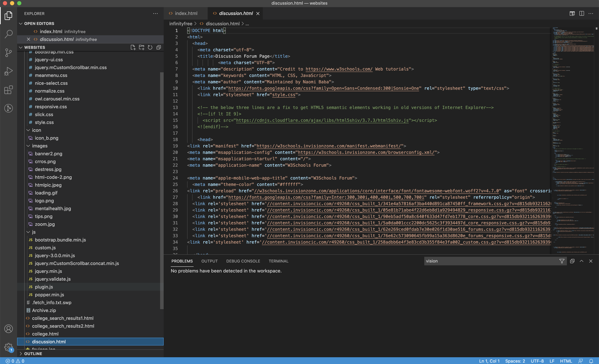Open the Accounts icon in activity bar
The height and width of the screenshot is (364, 599).
click(9, 329)
